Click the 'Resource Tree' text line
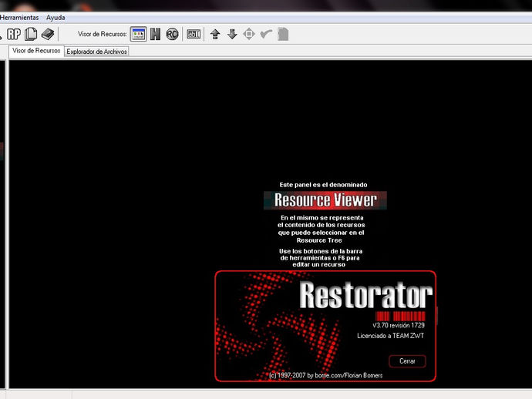This screenshot has height=399, width=532. 319,240
